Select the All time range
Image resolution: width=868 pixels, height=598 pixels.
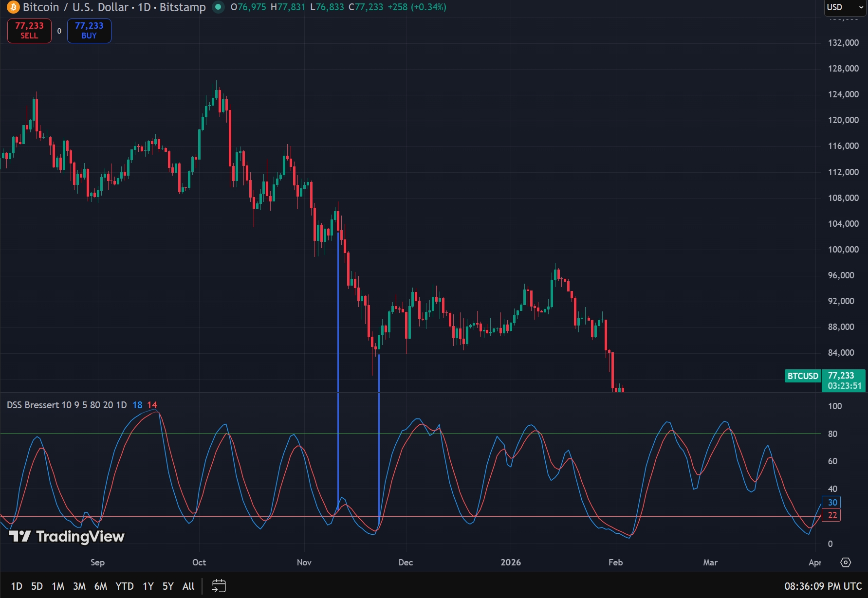pyautogui.click(x=188, y=586)
